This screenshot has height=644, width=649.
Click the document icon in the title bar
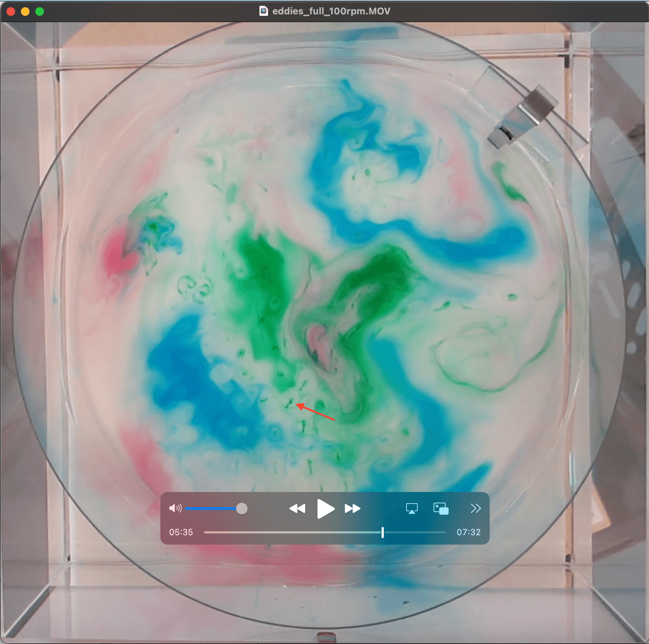click(x=264, y=11)
